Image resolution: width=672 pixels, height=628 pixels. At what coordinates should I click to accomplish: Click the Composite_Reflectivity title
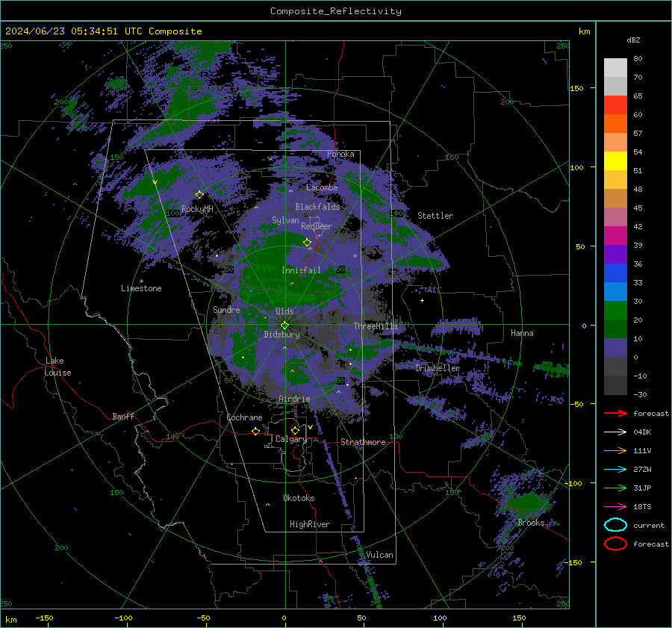pos(336,11)
